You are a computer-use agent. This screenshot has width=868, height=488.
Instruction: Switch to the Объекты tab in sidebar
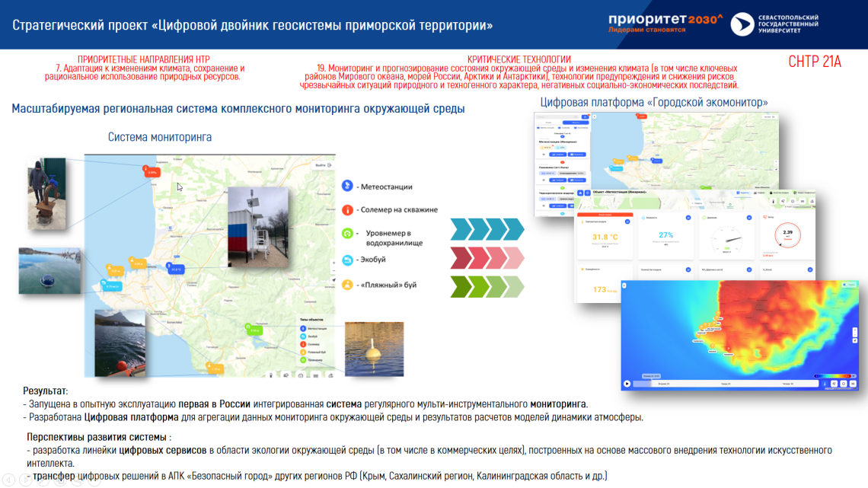pos(576,123)
